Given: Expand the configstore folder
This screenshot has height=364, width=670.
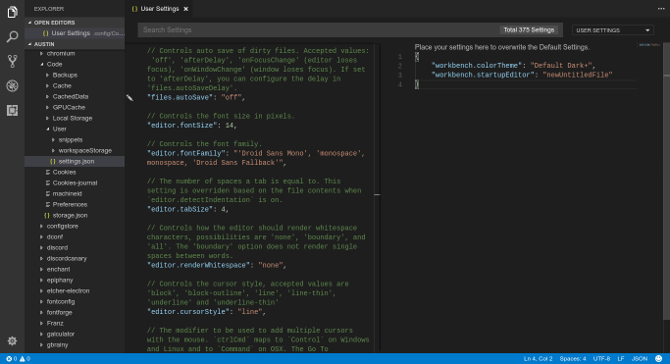Looking at the screenshot, I should click(x=75, y=226).
